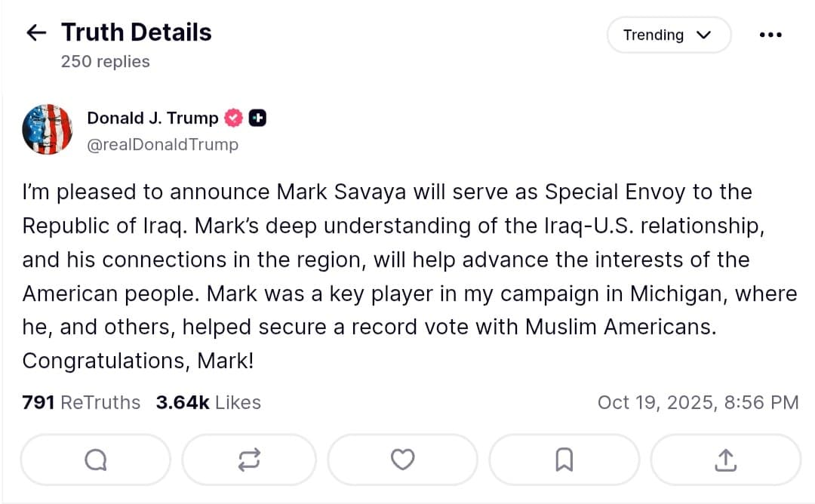The image size is (815, 504).
Task: Bookmark this Truth for later
Action: 564,459
